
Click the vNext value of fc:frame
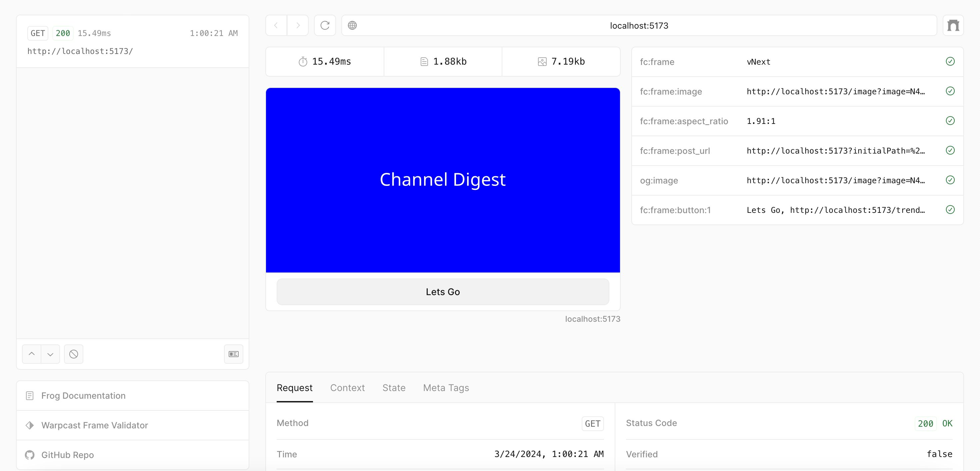[x=758, y=62]
